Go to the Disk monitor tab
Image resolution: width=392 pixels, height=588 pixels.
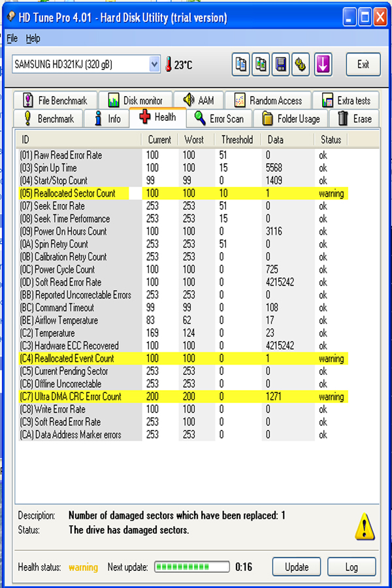tap(135, 101)
